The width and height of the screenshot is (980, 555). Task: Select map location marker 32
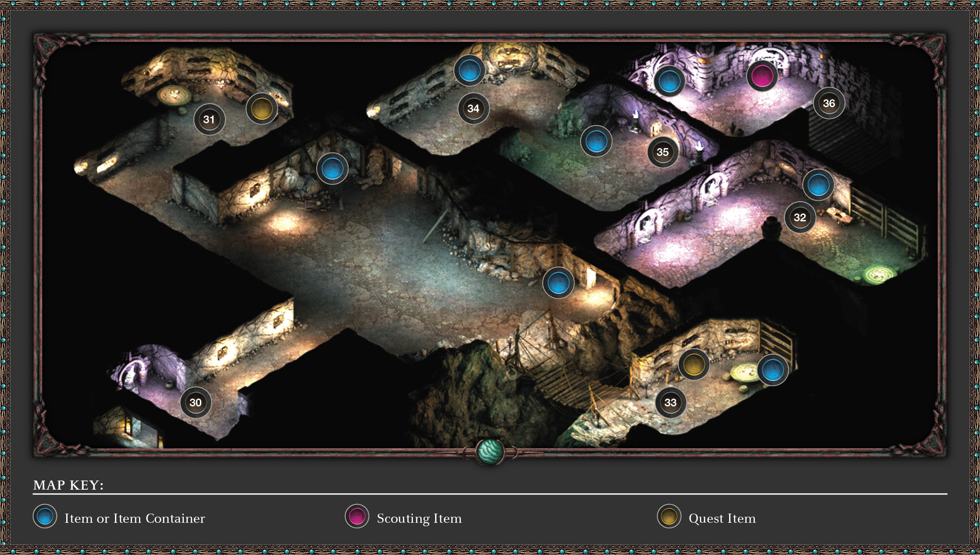click(800, 217)
